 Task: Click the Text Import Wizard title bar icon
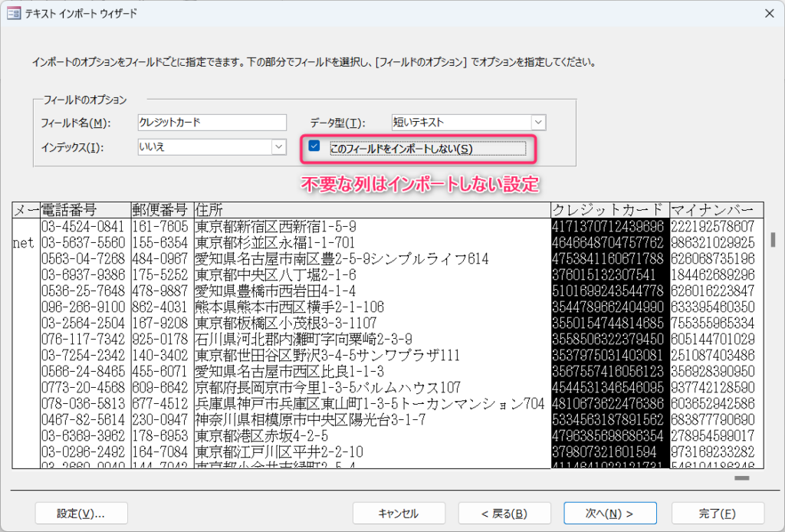[14, 14]
